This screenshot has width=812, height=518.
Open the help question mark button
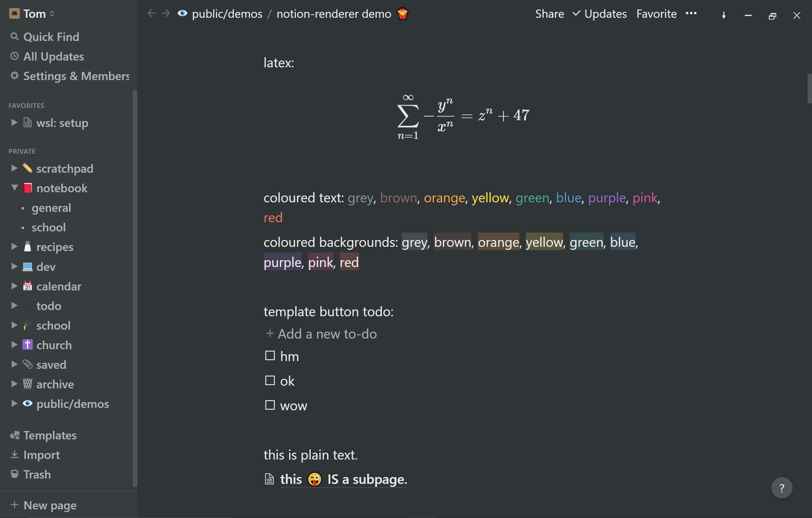tap(782, 488)
